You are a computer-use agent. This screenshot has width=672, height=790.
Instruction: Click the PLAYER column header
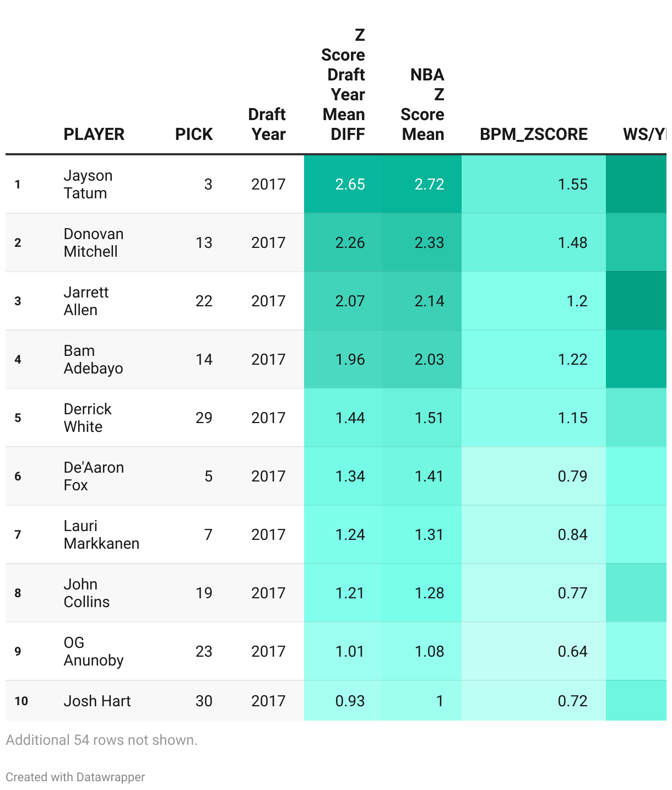(94, 134)
